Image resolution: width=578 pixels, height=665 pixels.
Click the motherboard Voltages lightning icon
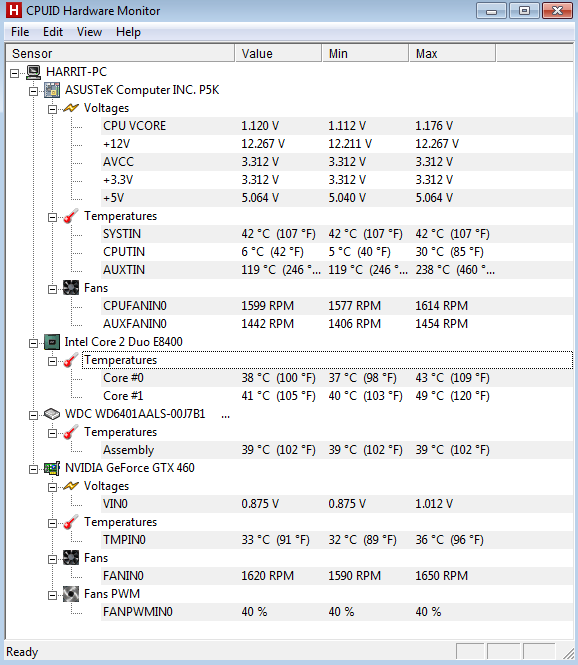(71, 108)
